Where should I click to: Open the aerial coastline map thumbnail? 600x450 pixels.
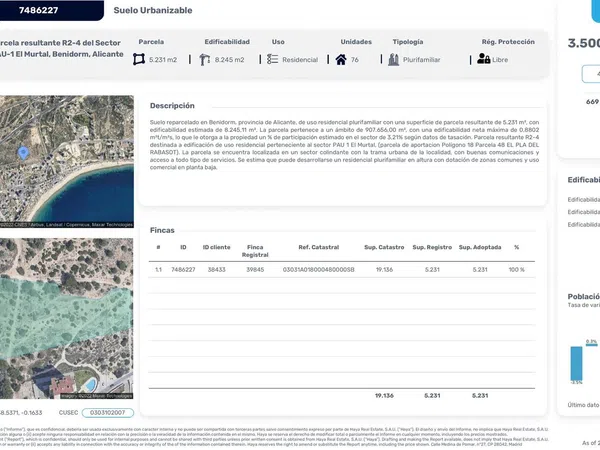pyautogui.click(x=65, y=160)
